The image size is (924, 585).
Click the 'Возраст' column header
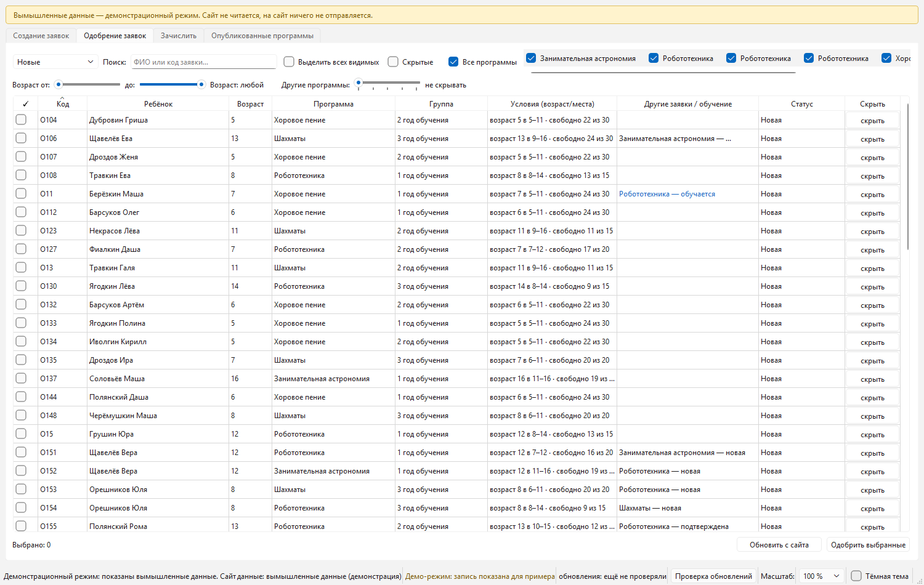point(250,104)
